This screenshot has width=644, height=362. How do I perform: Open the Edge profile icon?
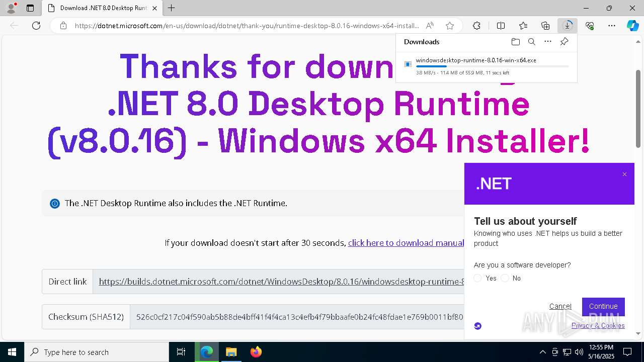click(x=11, y=8)
